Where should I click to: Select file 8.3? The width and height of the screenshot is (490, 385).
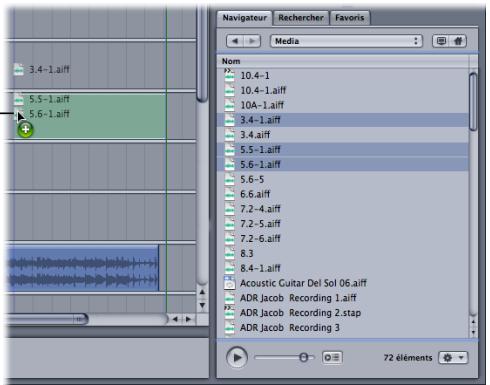click(343, 254)
